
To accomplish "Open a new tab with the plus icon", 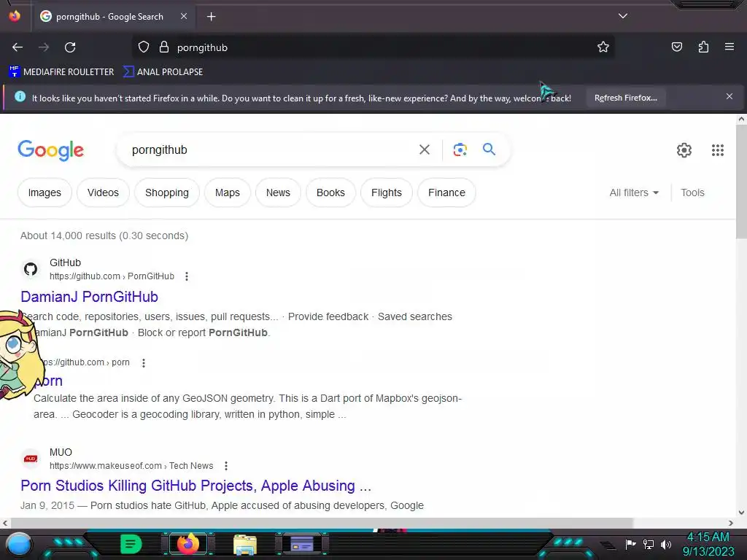I will (211, 17).
